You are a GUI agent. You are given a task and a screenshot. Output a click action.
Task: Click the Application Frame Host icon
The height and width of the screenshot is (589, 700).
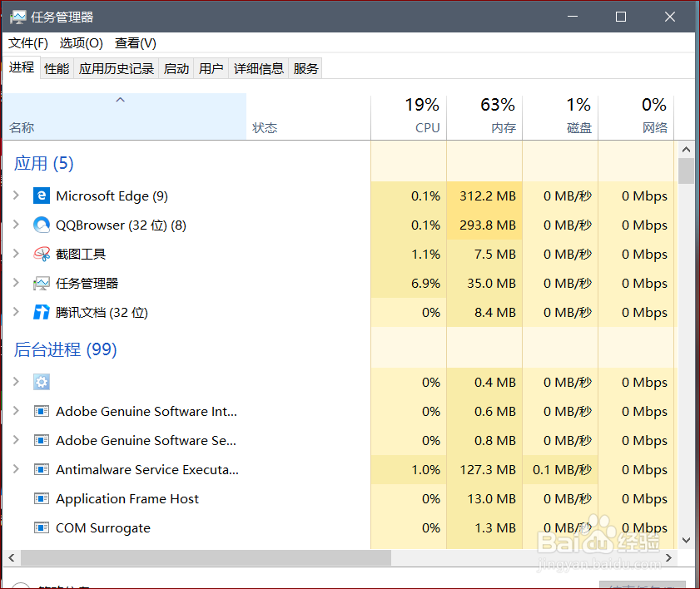tap(42, 498)
